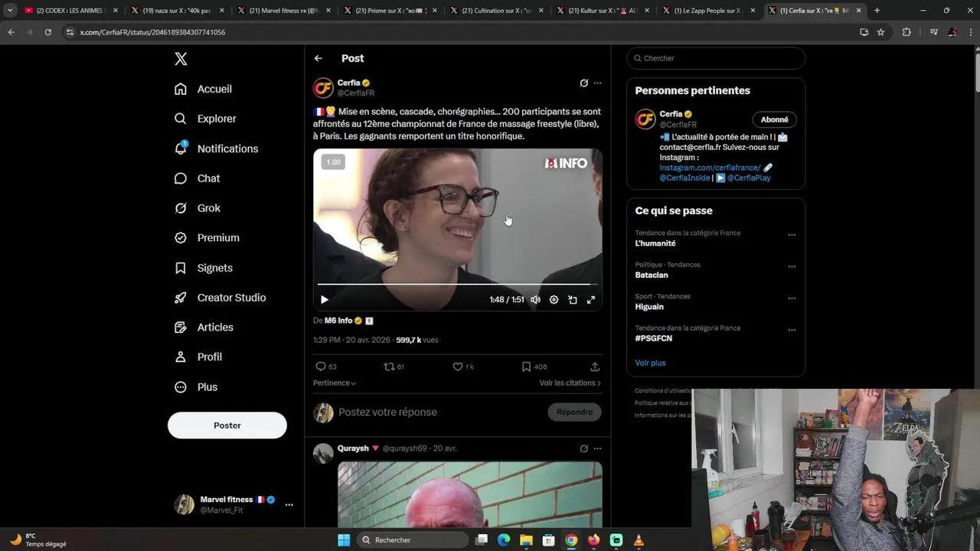This screenshot has width=980, height=551.
Task: Click the Poster button
Action: (x=227, y=425)
